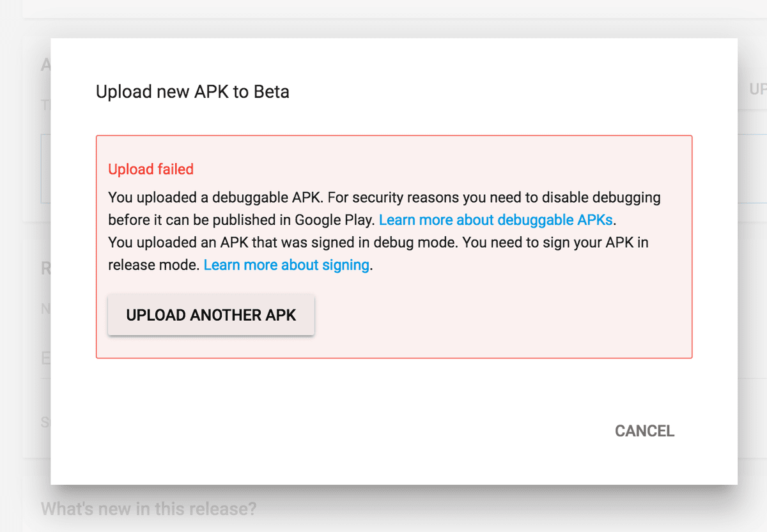Click the dimmed letter R heading behind dialog
767x532 pixels.
(45, 268)
